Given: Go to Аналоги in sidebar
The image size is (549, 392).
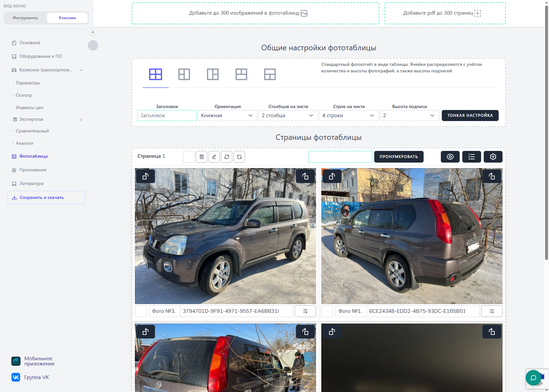Looking at the screenshot, I should coord(24,143).
